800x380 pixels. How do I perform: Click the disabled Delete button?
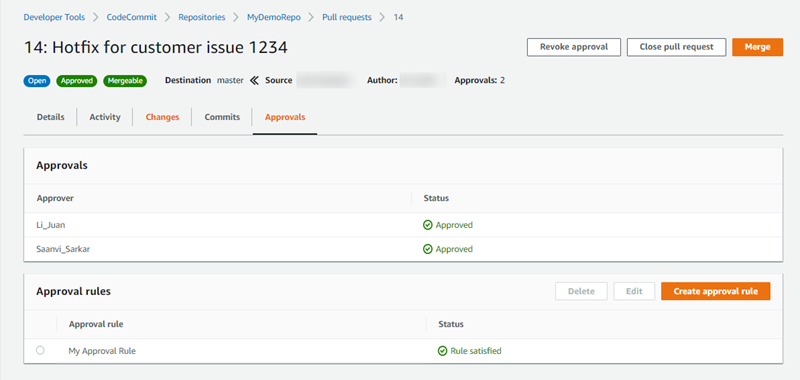(581, 291)
